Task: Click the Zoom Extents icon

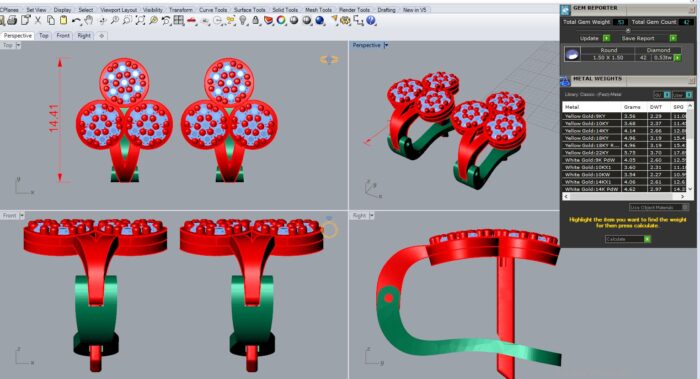Action: 140,20
